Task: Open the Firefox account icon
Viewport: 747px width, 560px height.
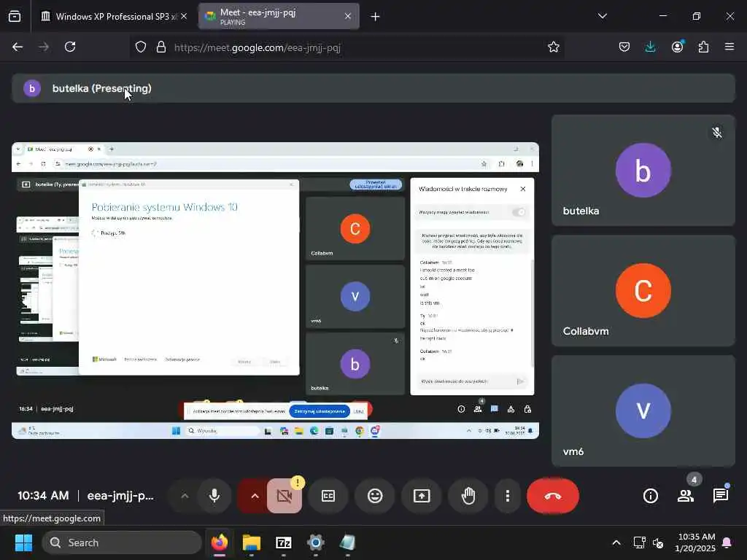Action: [x=677, y=47]
